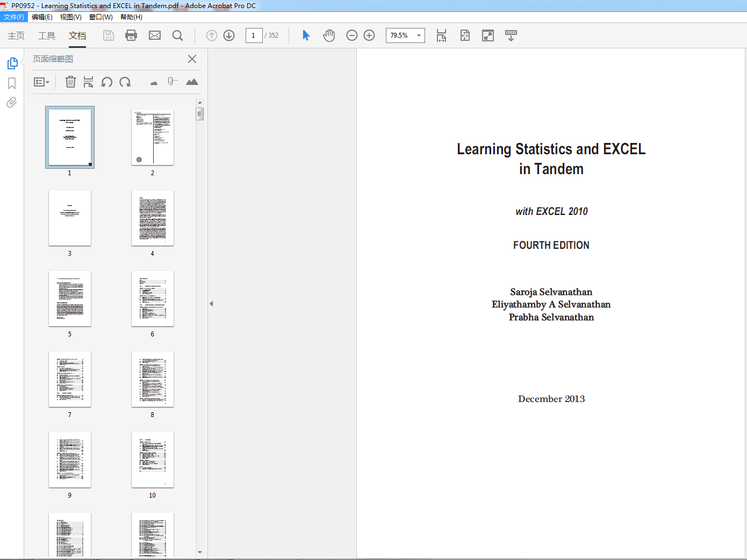Switch to 工具 tab
The width and height of the screenshot is (747, 560).
(47, 35)
